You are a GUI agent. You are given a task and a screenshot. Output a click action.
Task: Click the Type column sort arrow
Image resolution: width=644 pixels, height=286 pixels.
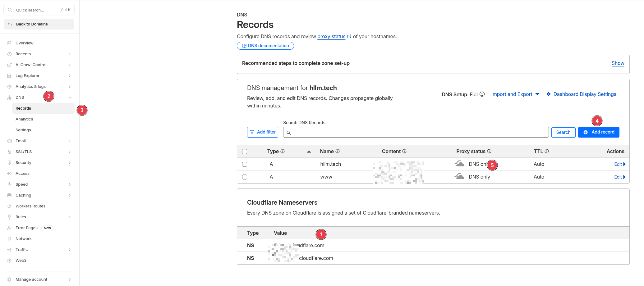coord(309,152)
